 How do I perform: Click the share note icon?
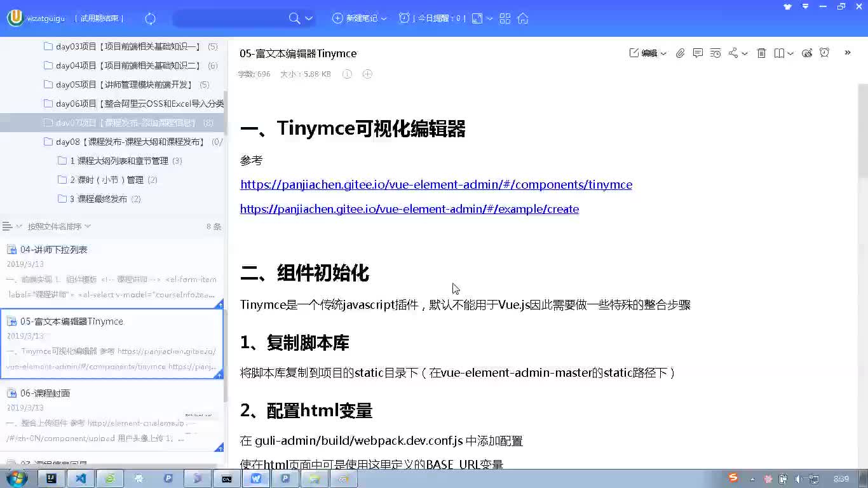point(733,53)
